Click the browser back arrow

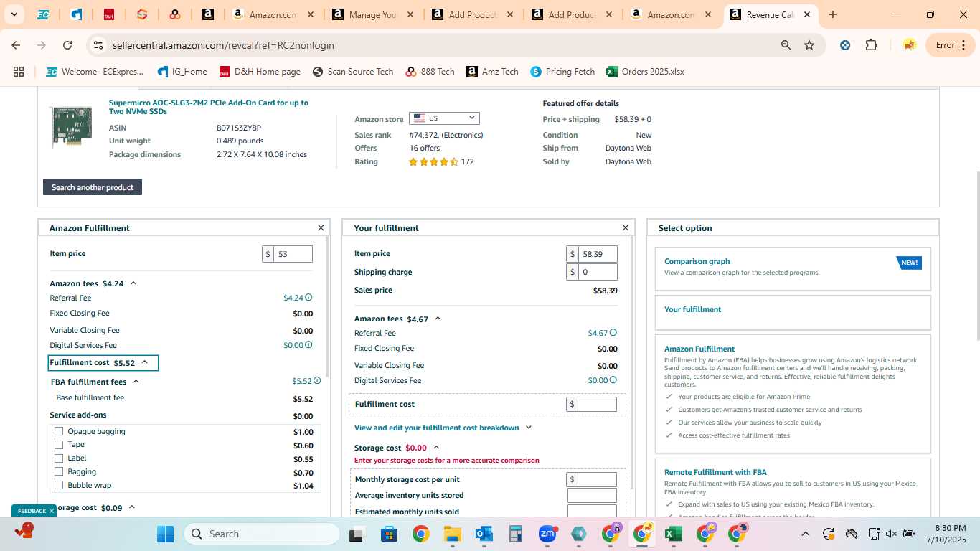16,45
